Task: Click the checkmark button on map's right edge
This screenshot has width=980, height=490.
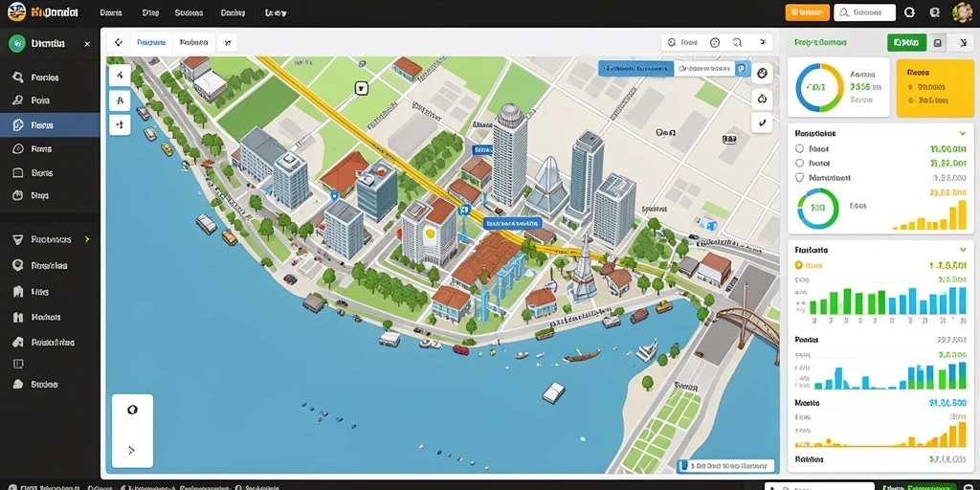Action: 762,122
